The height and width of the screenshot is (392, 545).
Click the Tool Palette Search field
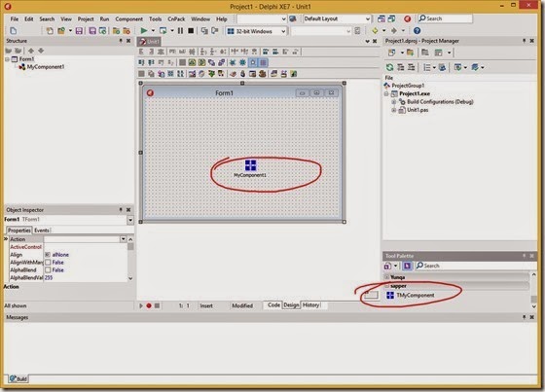point(476,266)
